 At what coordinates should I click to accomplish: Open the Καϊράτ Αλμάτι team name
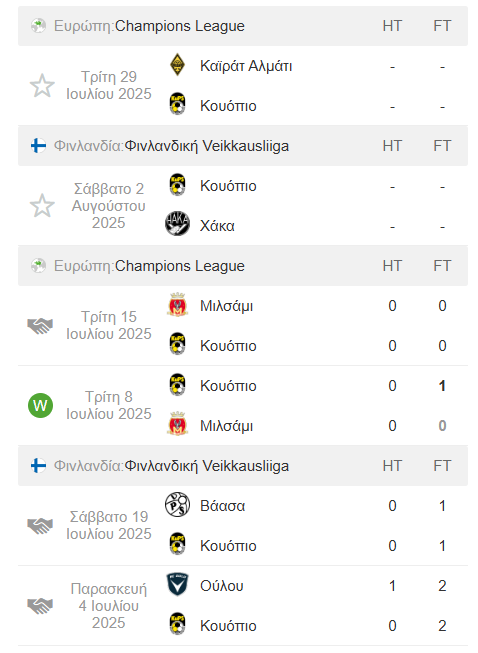coord(246,66)
